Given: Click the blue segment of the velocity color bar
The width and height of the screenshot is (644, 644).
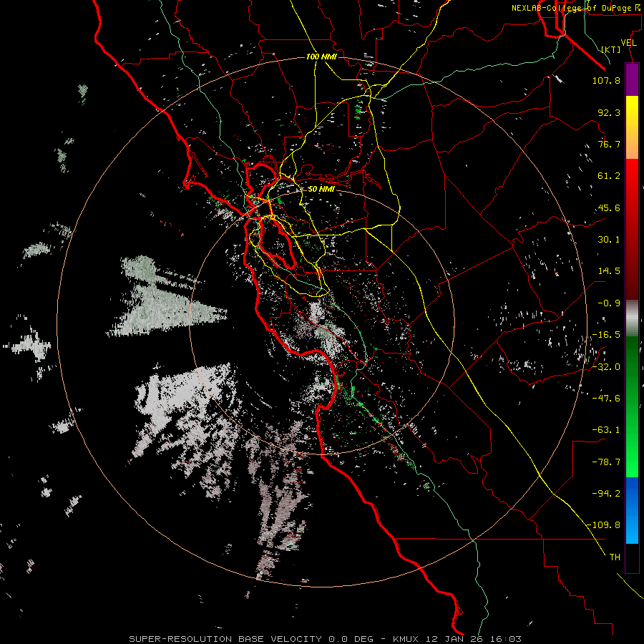Looking at the screenshot, I should tap(632, 510).
